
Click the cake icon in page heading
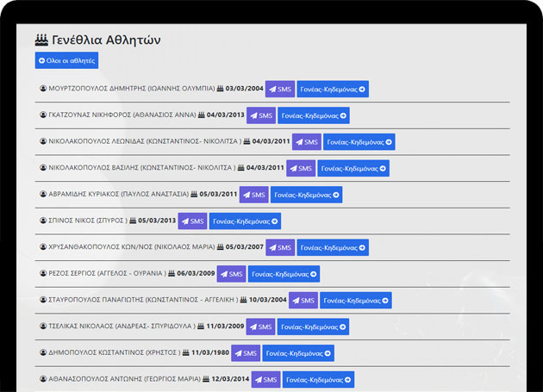(41, 40)
